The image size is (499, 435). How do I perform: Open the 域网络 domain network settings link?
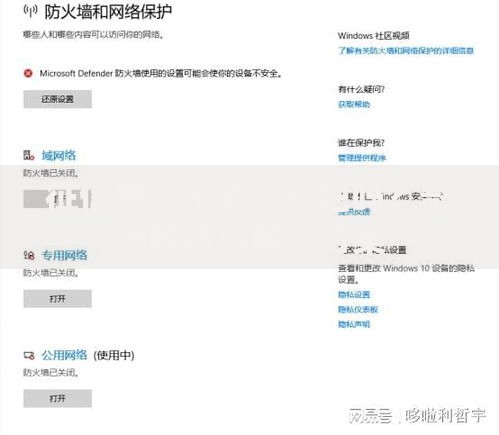pyautogui.click(x=59, y=155)
